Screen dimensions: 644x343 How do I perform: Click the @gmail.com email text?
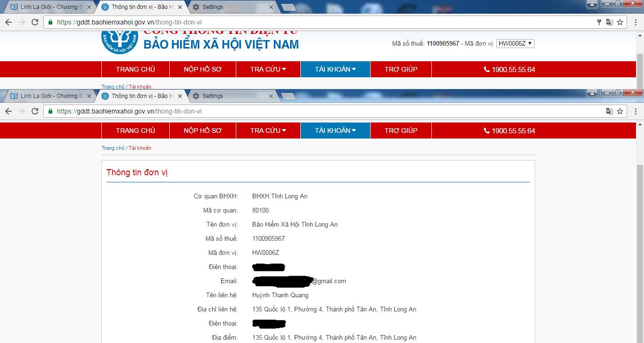pos(329,281)
